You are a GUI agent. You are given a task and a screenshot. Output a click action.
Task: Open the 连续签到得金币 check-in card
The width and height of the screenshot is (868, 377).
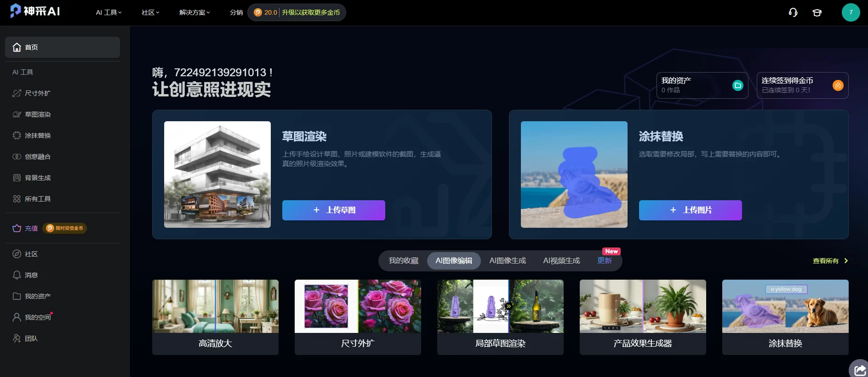click(802, 85)
